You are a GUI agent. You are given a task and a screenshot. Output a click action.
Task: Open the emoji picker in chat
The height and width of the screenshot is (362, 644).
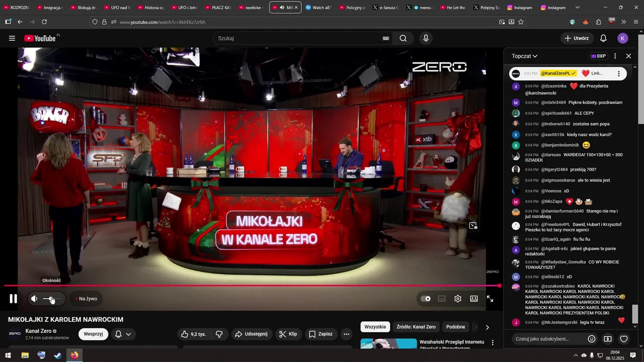592,339
